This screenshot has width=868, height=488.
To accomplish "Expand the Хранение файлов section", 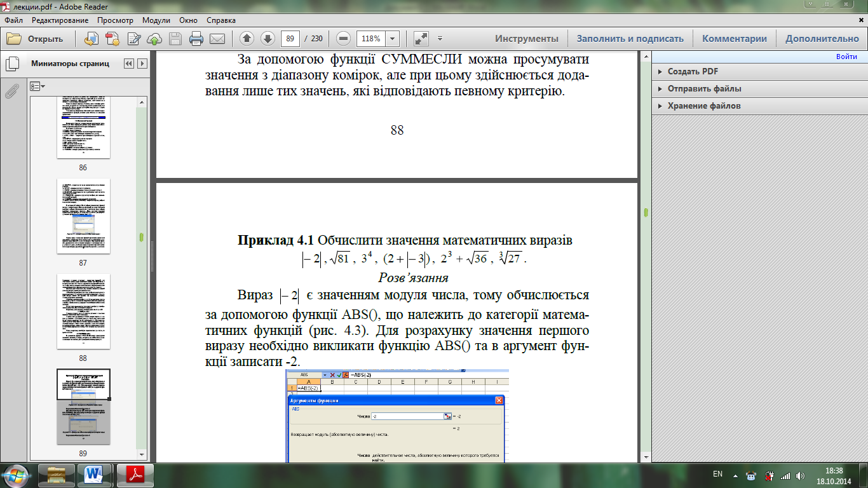I will click(703, 106).
